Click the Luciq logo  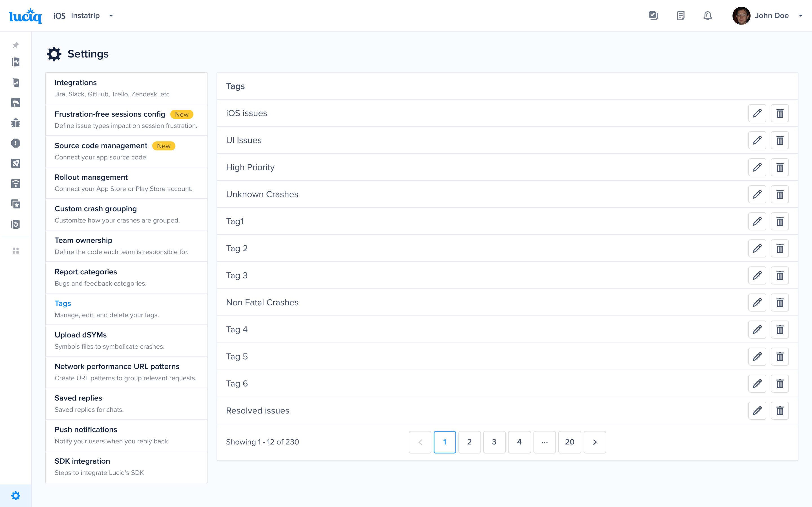pos(25,16)
